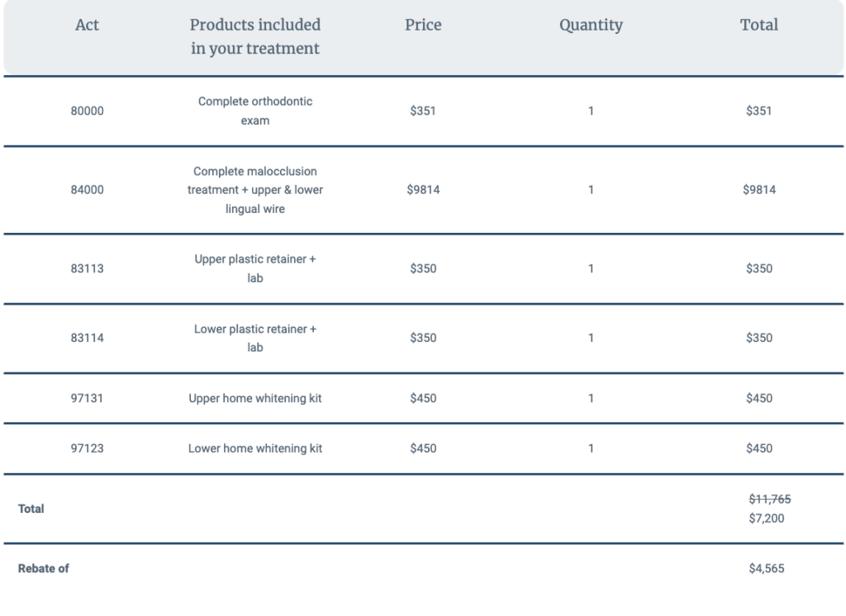Click the Lower plastic retainer + lab text
The image size is (846, 616).
(255, 339)
